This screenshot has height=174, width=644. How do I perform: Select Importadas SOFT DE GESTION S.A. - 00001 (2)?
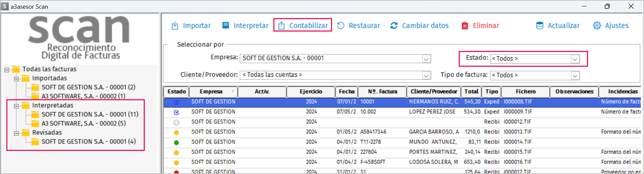point(88,87)
